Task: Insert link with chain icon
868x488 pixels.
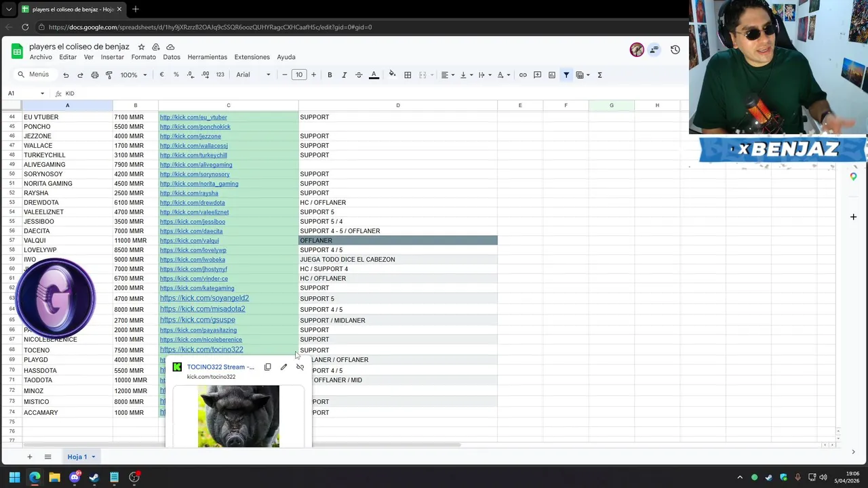Action: 523,75
